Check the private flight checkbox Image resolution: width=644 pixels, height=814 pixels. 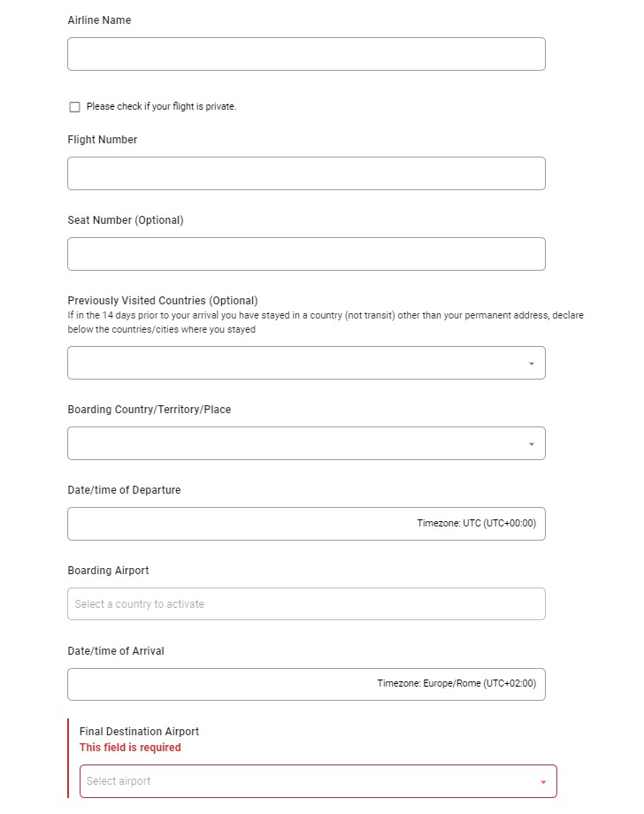point(74,106)
